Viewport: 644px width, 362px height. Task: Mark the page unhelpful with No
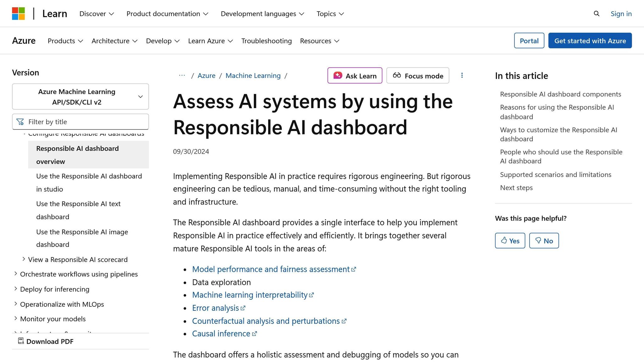(544, 240)
